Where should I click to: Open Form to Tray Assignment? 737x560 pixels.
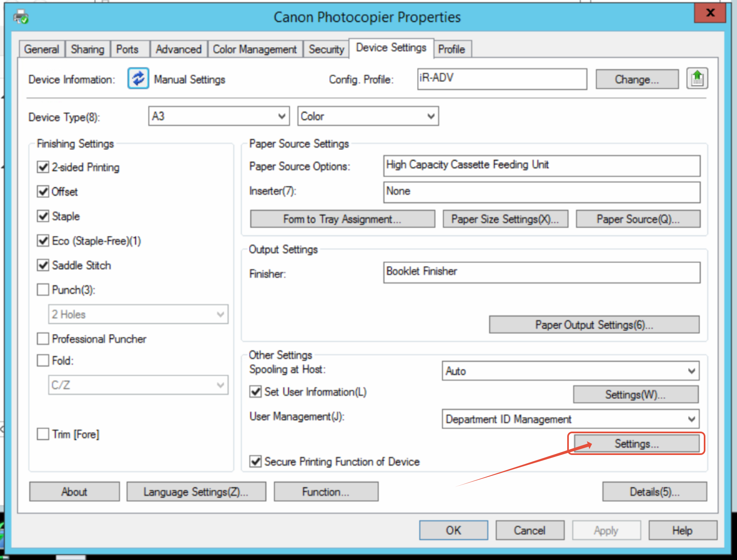pos(342,219)
